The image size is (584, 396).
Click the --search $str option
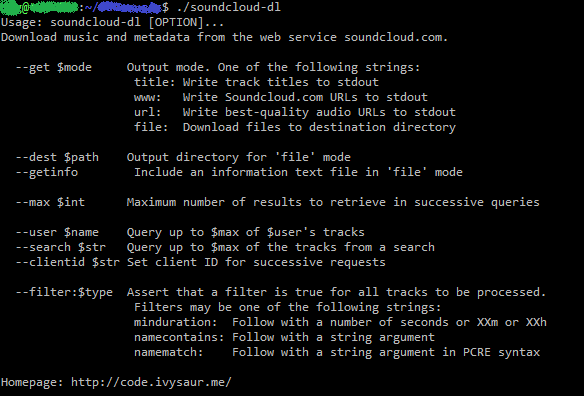61,247
